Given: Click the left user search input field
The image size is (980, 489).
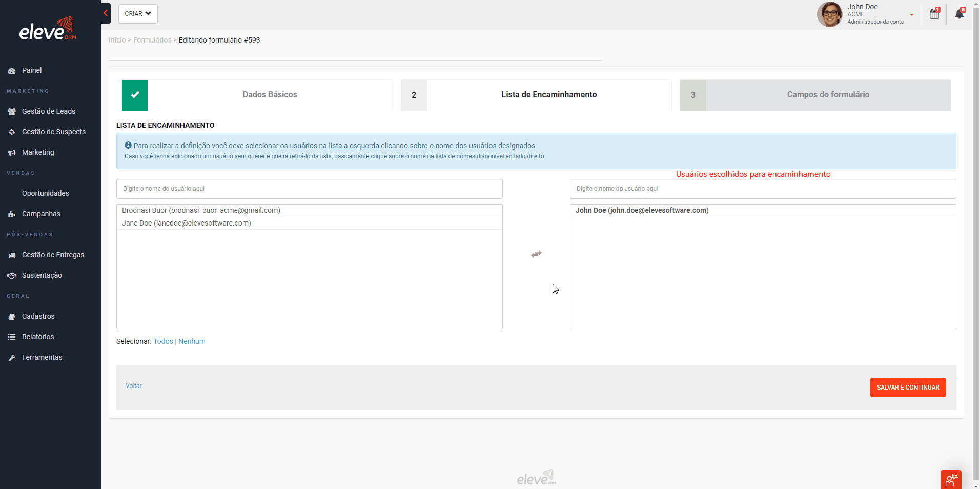Looking at the screenshot, I should tap(309, 189).
